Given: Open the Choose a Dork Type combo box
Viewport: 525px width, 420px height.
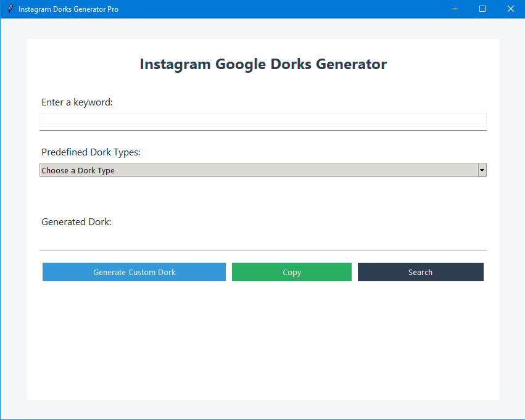Looking at the screenshot, I should click(x=263, y=170).
